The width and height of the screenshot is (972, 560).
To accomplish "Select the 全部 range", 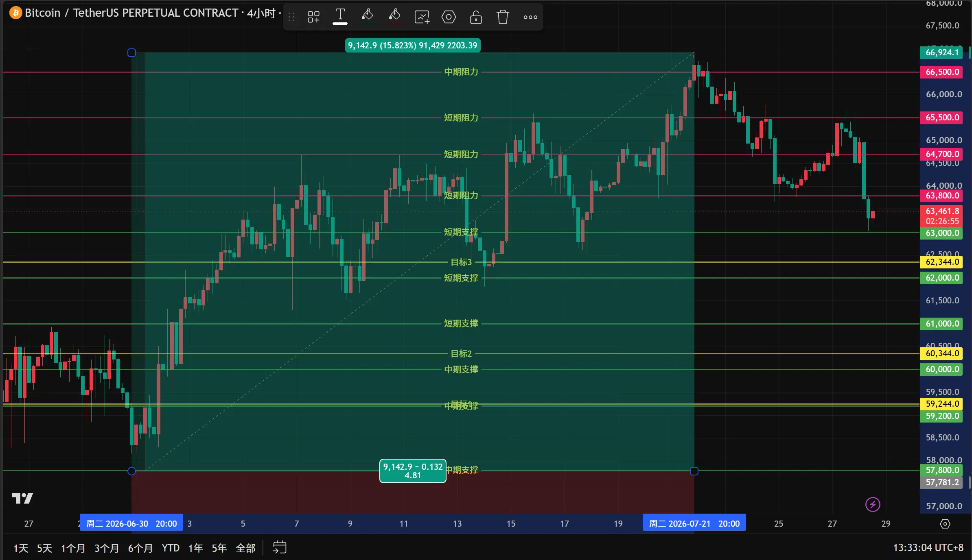I will tap(245, 548).
